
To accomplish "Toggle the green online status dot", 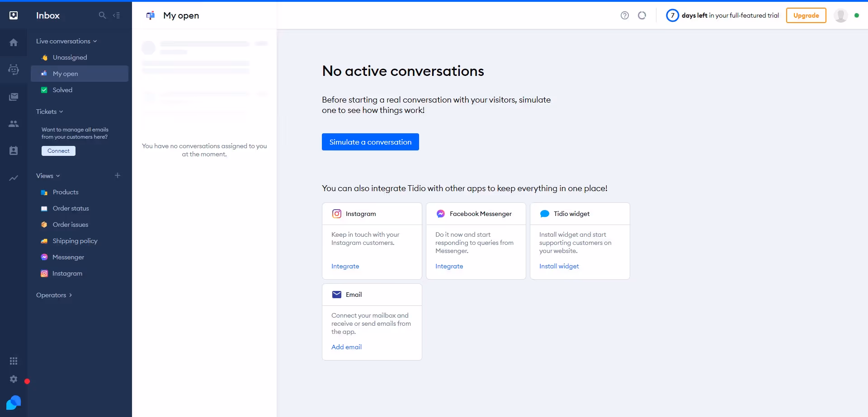I will (857, 15).
